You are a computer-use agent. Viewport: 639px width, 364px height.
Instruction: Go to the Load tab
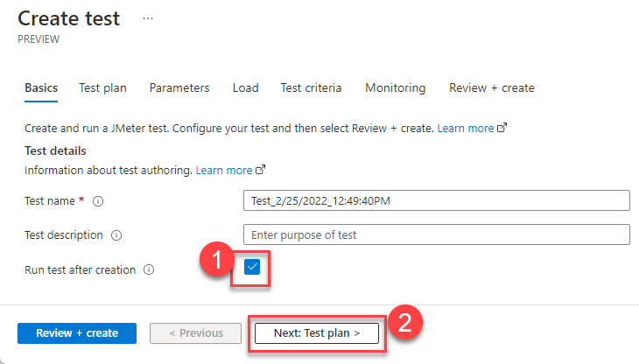(x=245, y=88)
